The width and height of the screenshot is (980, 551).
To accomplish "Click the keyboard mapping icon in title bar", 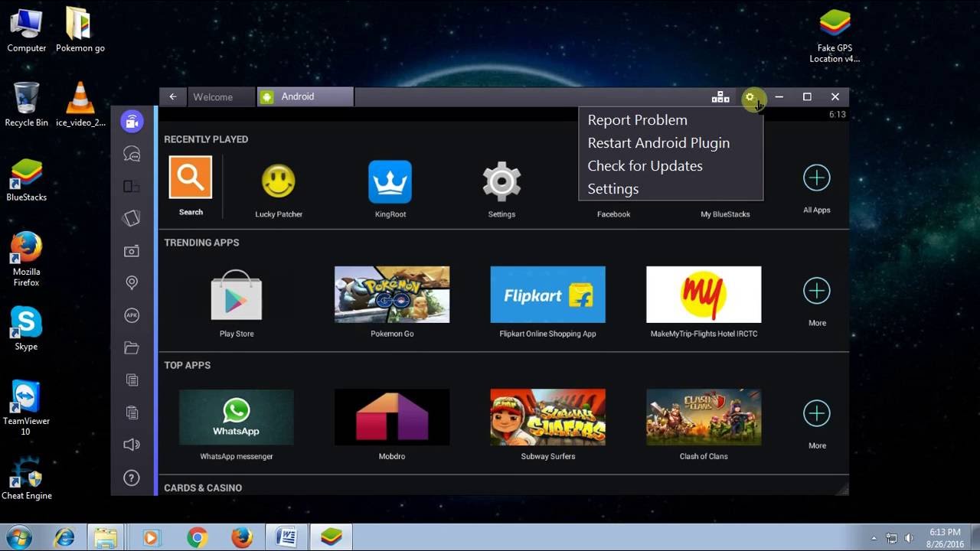I will (x=720, y=97).
